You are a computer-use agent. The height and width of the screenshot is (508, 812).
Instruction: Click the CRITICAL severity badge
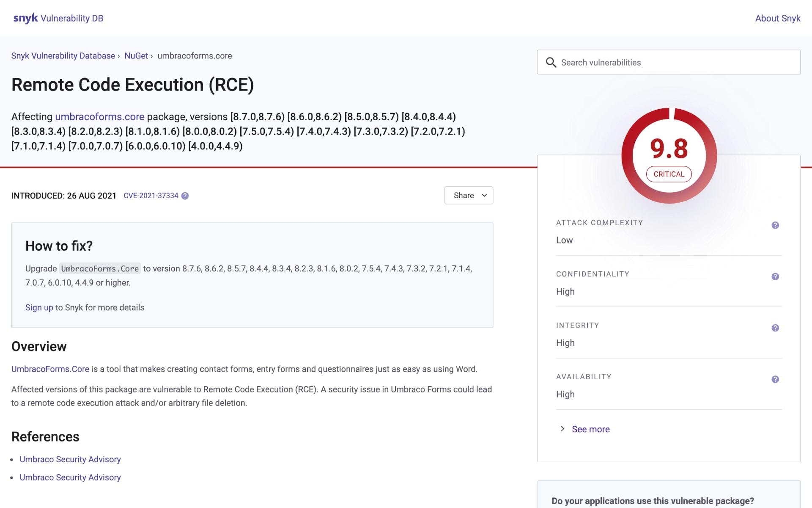(x=669, y=174)
